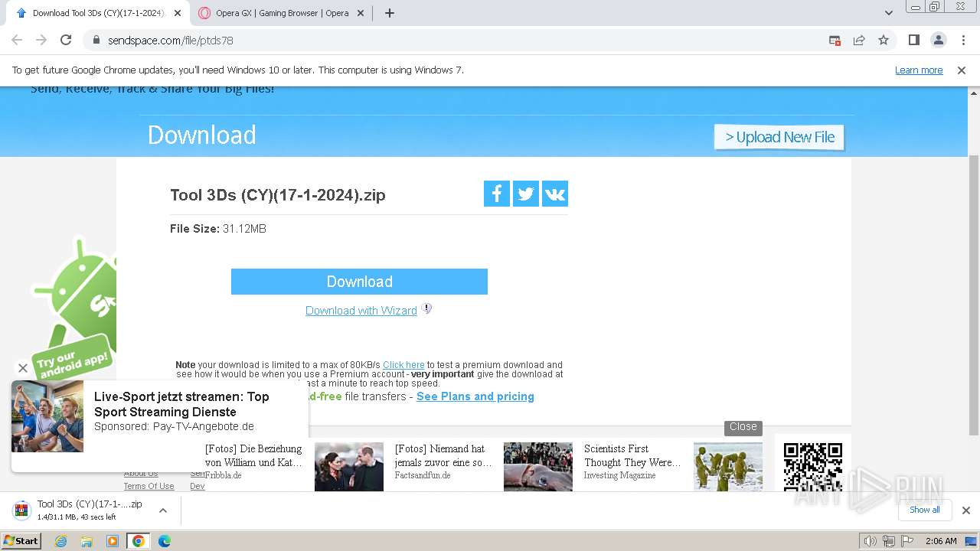Click the system clock 2:06 AM
This screenshot has height=551, width=980.
pyautogui.click(x=941, y=541)
